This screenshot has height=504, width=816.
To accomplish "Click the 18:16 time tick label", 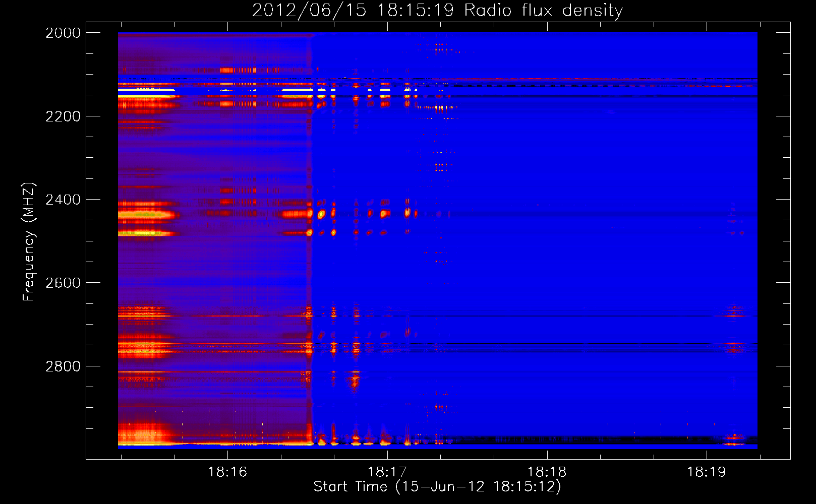I will coord(227,472).
